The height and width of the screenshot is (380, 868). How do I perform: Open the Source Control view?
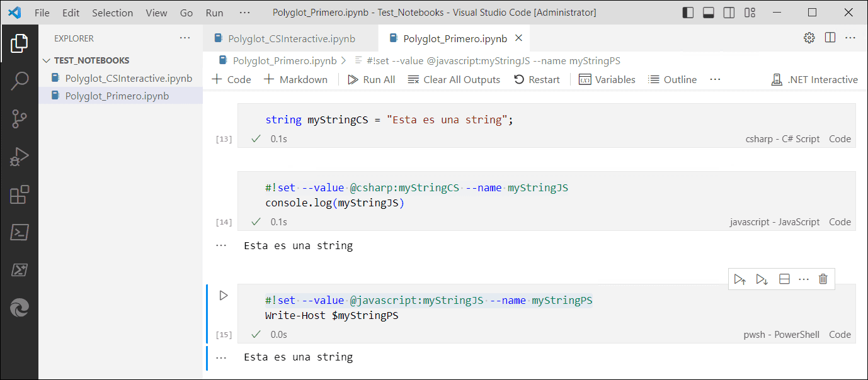20,119
